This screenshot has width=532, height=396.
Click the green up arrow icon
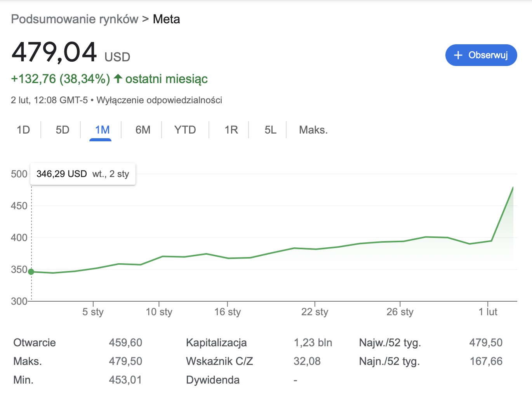click(118, 79)
